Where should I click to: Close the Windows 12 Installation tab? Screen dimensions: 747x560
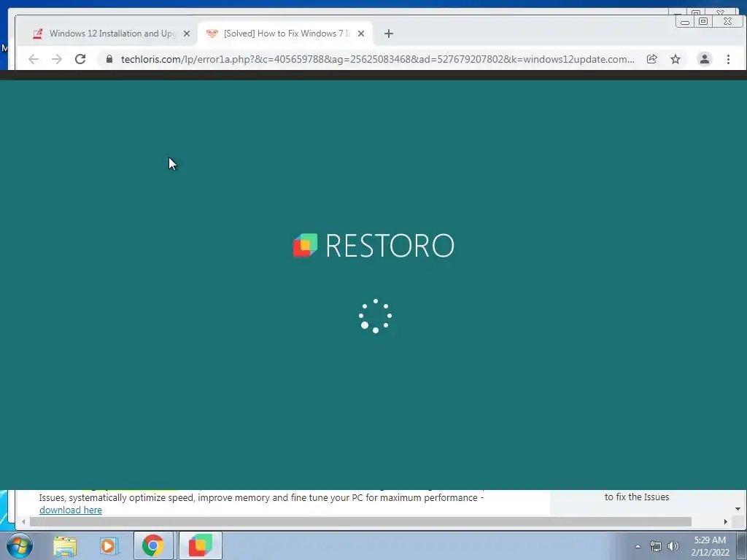click(187, 34)
